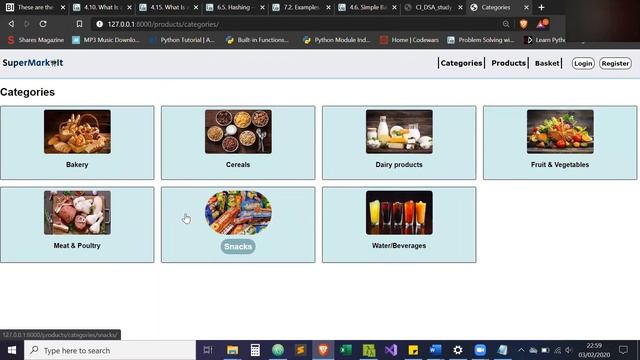Open Visual Studio from taskbar
The image size is (640, 360).
pos(391,350)
